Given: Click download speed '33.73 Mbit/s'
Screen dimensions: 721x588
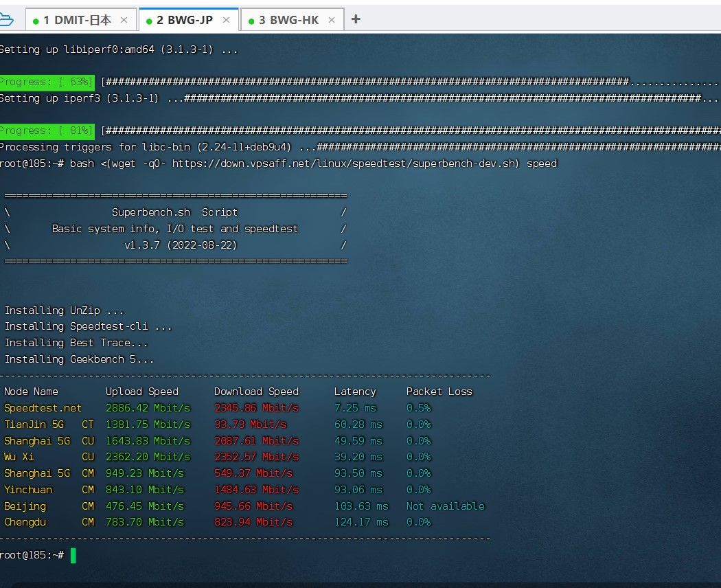Looking at the screenshot, I should (251, 425).
